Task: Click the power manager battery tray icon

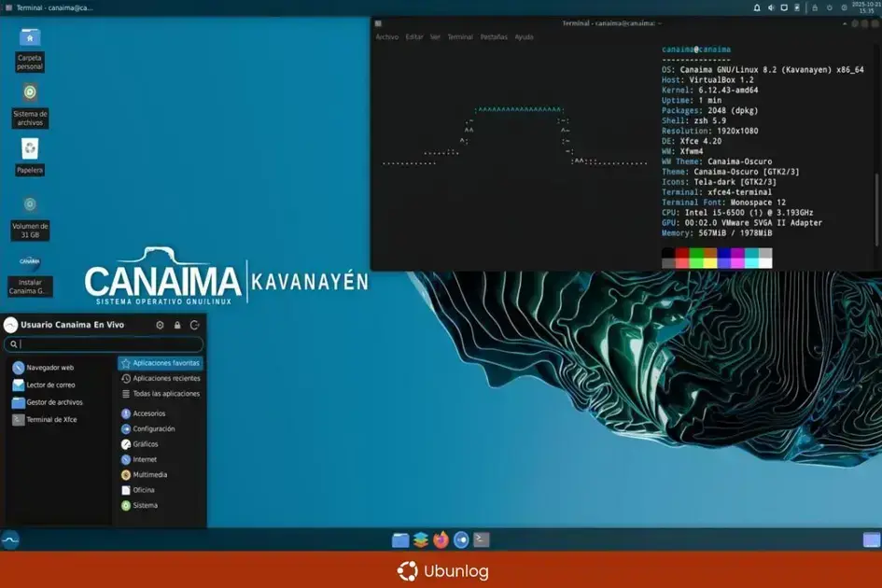Action: (797, 7)
